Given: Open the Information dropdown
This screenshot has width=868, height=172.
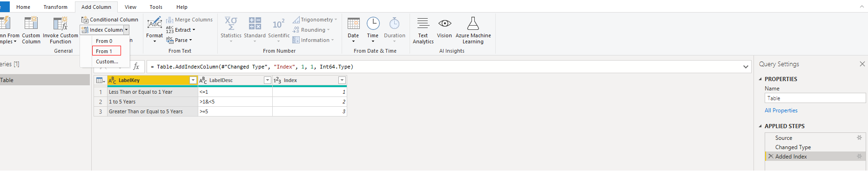Looking at the screenshot, I should 313,40.
